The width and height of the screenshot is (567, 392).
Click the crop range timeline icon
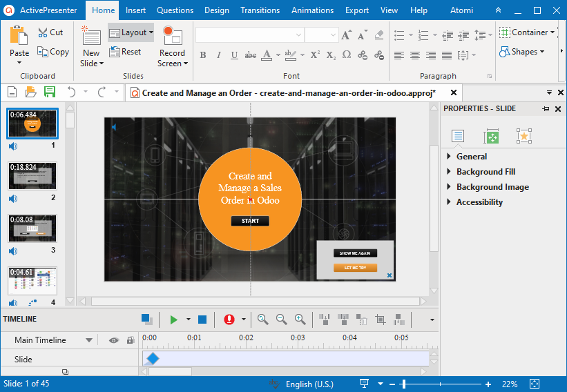pyautogui.click(x=380, y=320)
